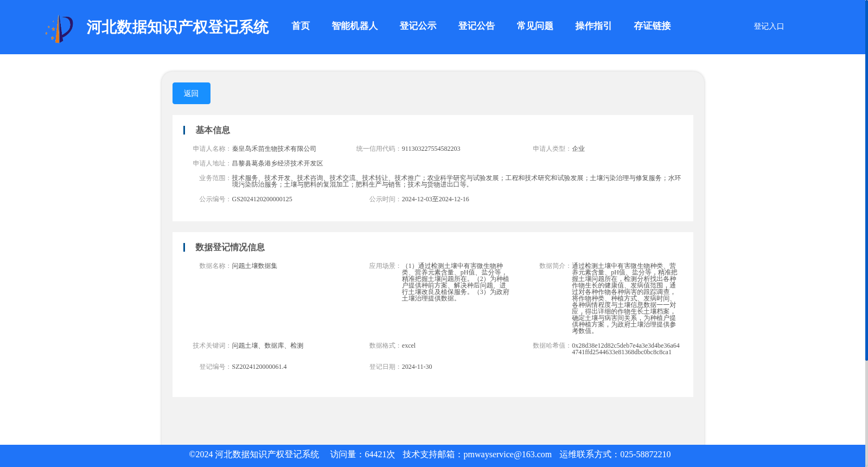Select the 业务范围 description text
Screen dimensions: 868x467
point(456,181)
